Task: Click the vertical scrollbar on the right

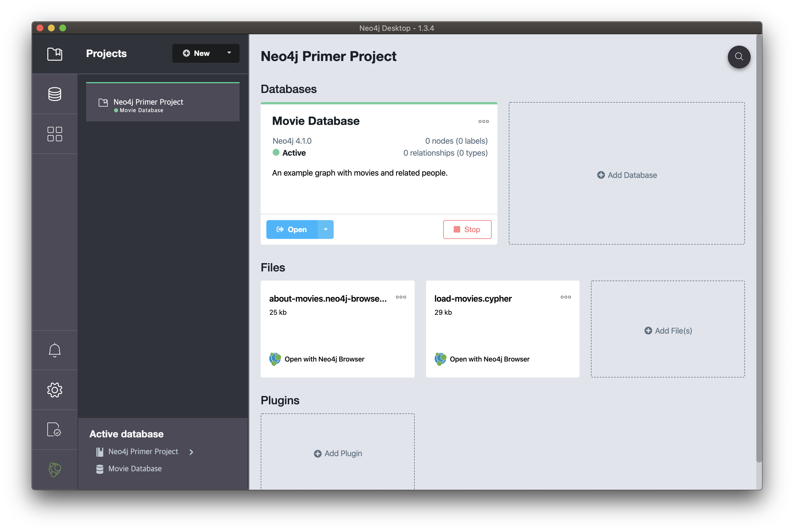Action: [x=759, y=248]
